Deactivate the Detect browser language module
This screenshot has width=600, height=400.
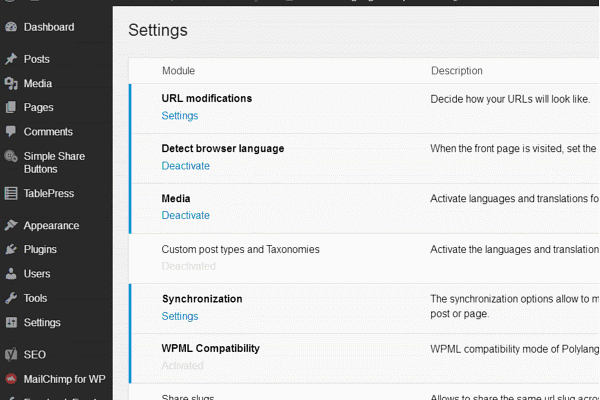186,166
